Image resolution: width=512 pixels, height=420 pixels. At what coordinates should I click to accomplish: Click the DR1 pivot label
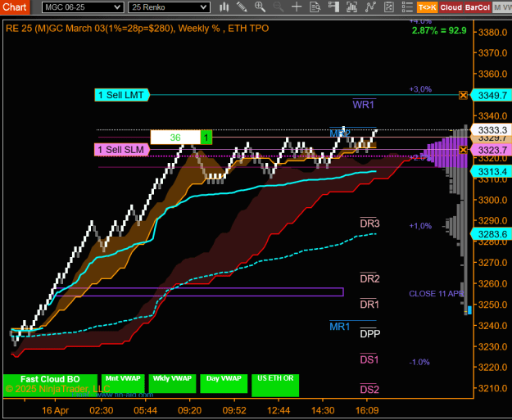(369, 305)
